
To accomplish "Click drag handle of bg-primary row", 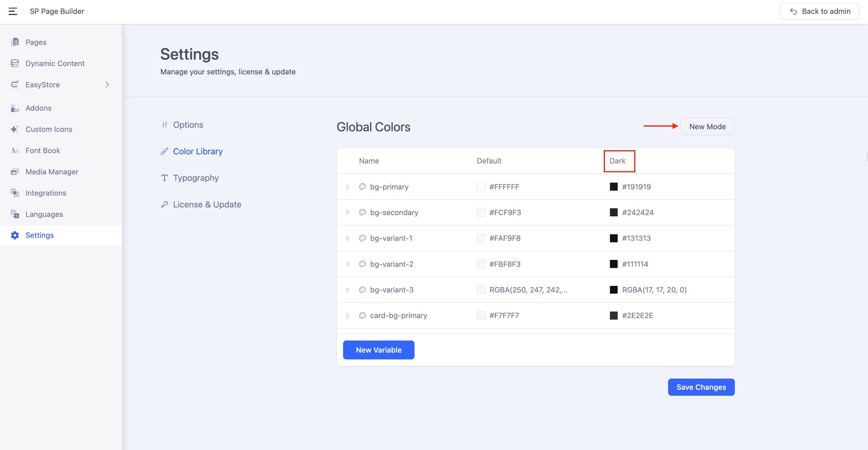I will pyautogui.click(x=347, y=186).
